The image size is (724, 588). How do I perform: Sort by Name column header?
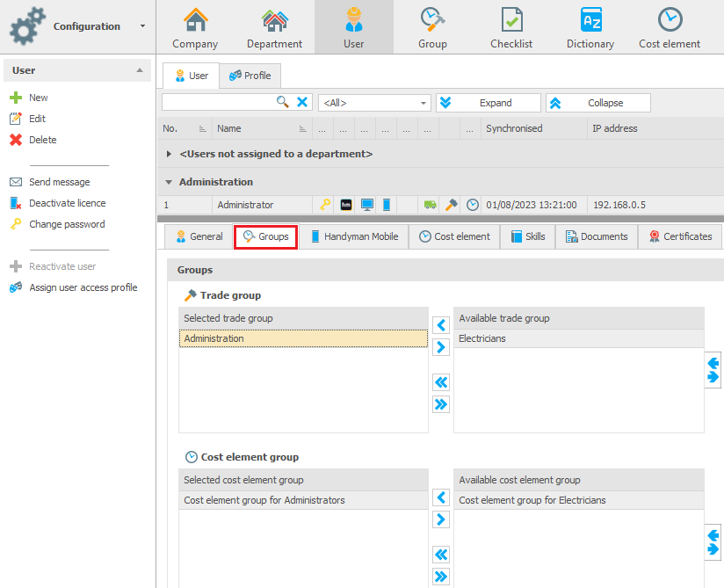point(262,128)
